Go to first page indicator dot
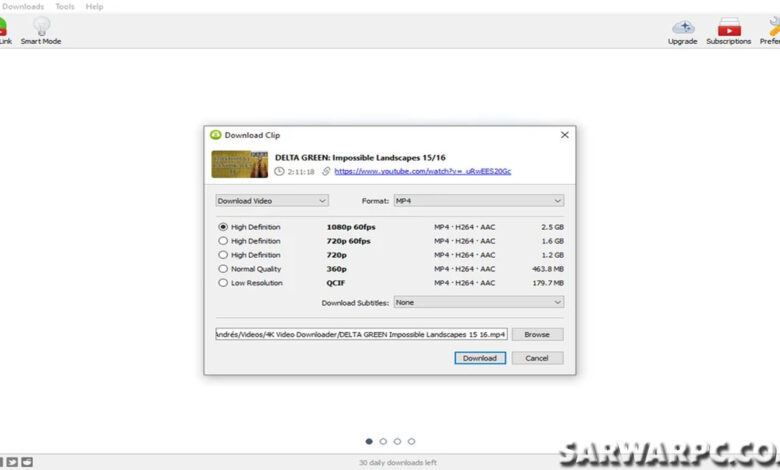780x470 pixels. click(x=369, y=441)
